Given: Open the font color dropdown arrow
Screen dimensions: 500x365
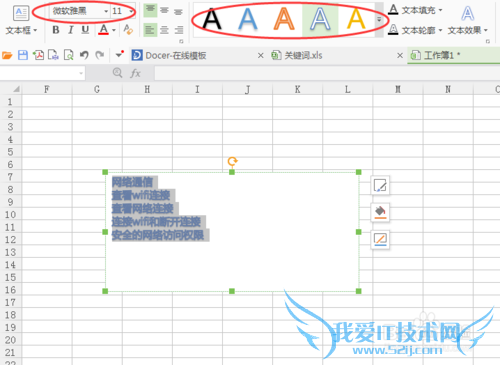Looking at the screenshot, I should 114,30.
